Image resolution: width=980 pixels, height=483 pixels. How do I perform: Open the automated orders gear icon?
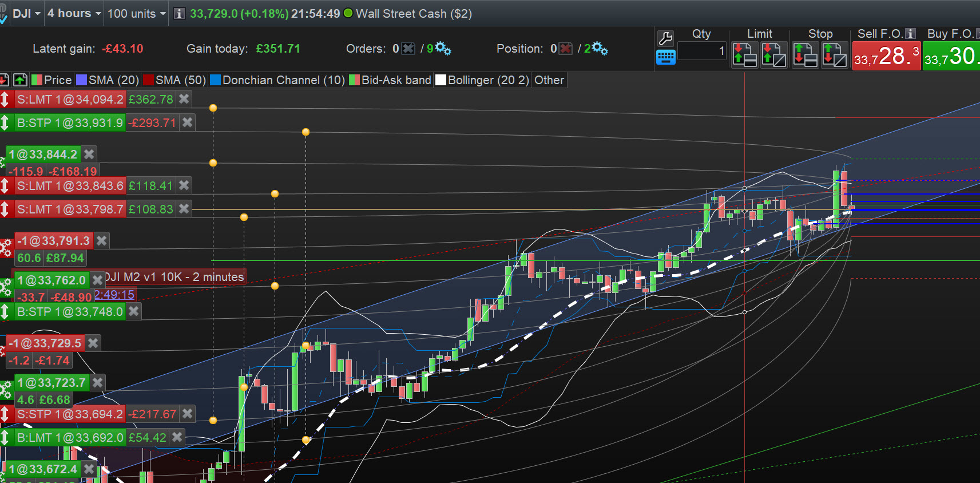[443, 49]
